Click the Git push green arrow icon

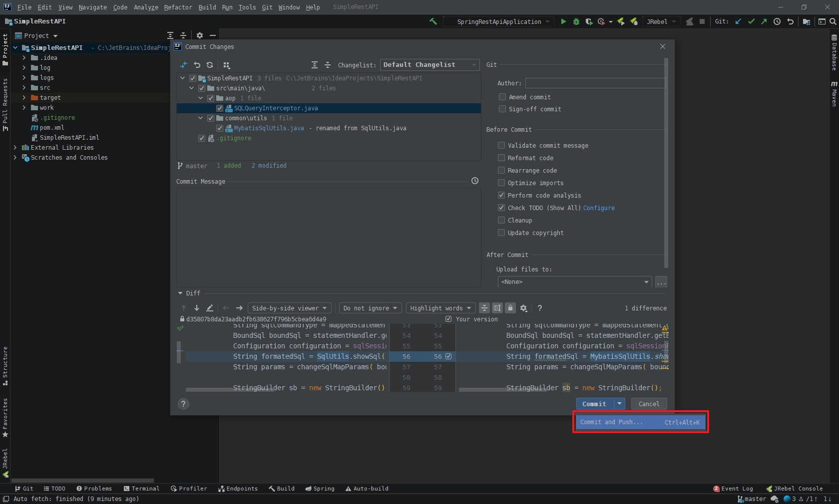(x=764, y=21)
